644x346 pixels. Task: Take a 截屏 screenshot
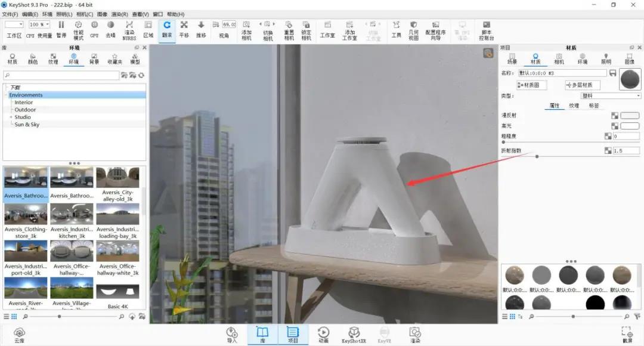[x=627, y=335]
